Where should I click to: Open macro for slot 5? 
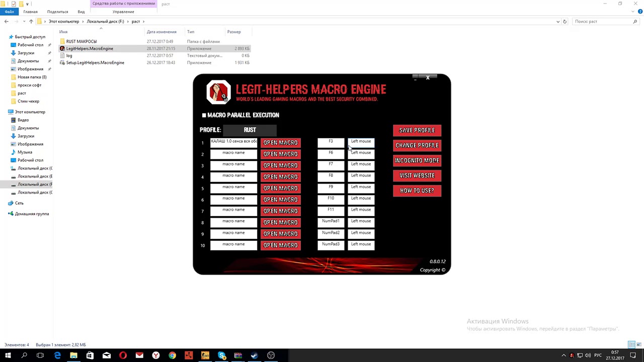[x=280, y=188]
